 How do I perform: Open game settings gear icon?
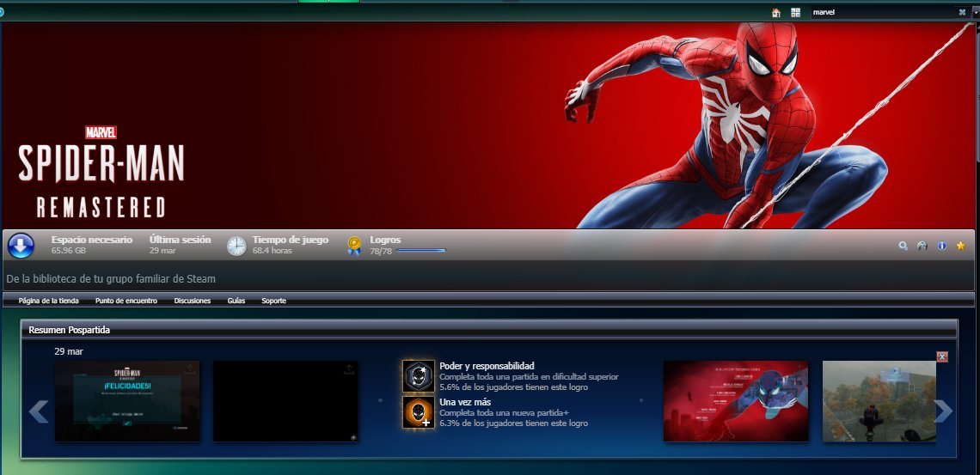903,246
